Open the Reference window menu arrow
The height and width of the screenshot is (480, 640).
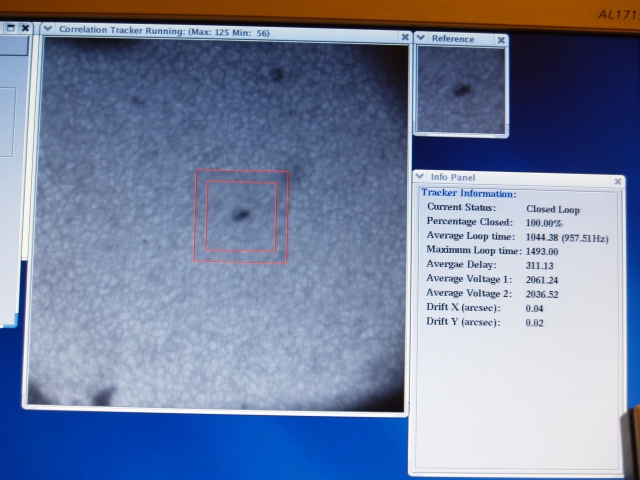(x=421, y=38)
